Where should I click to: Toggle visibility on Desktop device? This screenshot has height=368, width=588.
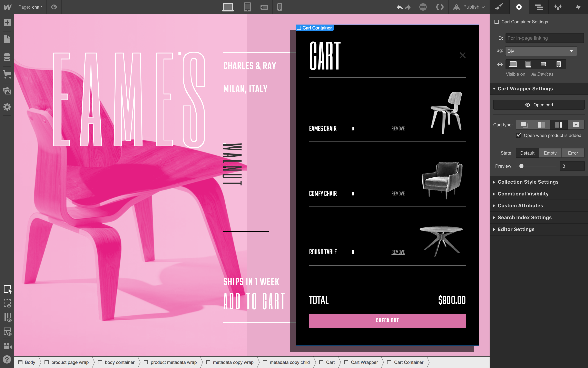(x=513, y=64)
